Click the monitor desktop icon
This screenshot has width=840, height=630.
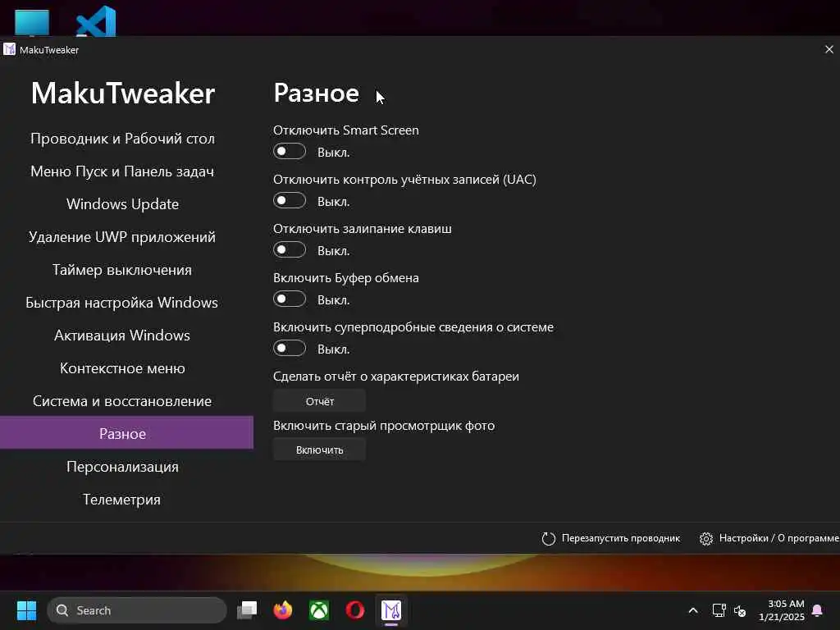(32, 23)
